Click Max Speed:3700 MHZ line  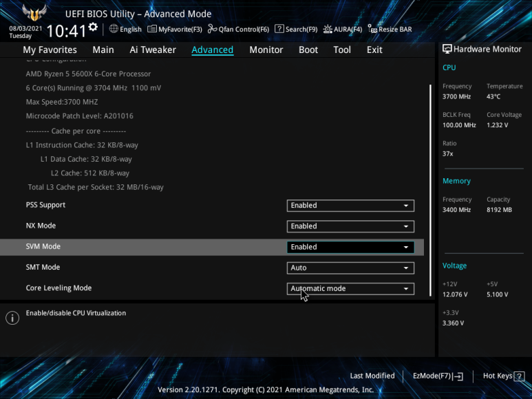62,102
